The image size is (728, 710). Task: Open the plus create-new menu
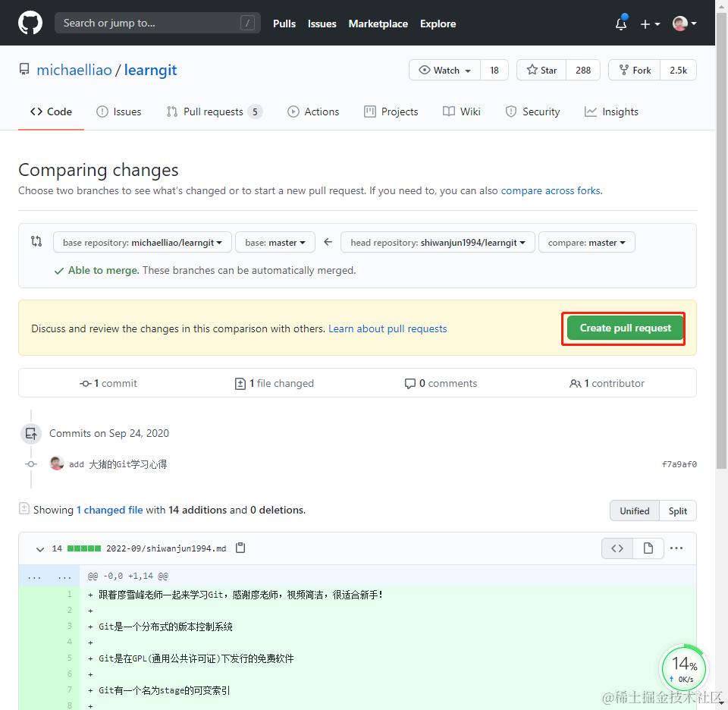(x=650, y=24)
